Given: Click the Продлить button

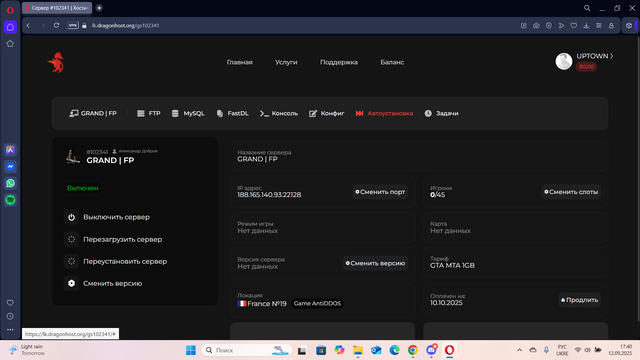Looking at the screenshot, I should coord(579,300).
